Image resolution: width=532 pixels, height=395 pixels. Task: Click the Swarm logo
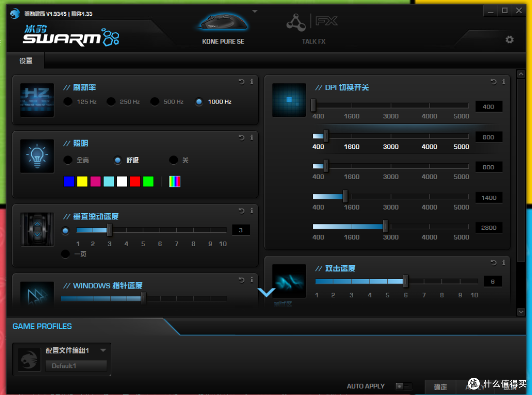coord(71,36)
